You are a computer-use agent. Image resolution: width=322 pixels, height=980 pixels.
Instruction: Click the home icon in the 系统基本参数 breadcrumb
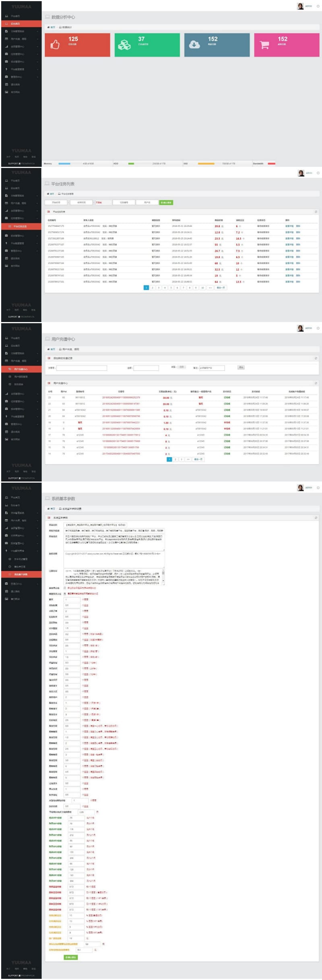click(x=48, y=509)
